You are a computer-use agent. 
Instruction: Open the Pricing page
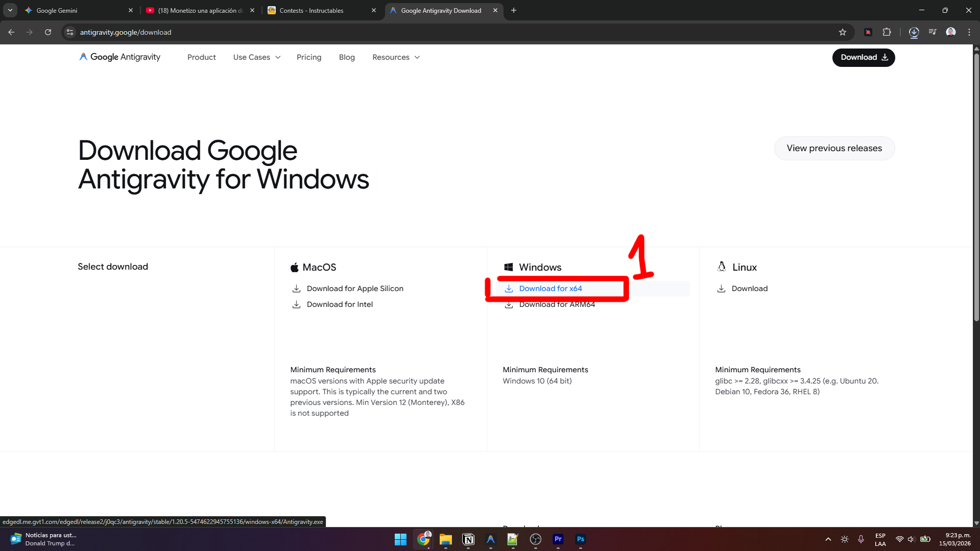309,57
